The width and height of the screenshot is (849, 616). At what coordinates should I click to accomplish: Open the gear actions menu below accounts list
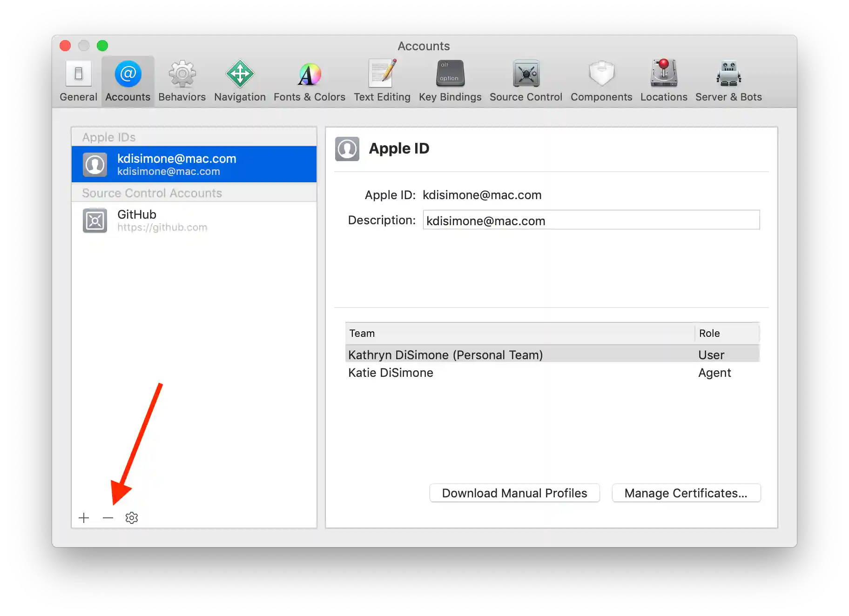click(x=132, y=518)
